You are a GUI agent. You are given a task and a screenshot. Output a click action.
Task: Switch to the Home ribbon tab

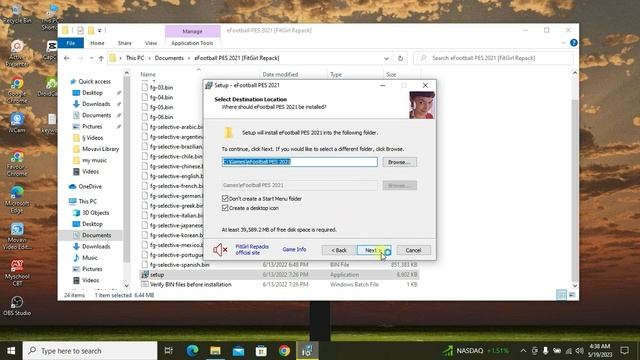coord(97,43)
